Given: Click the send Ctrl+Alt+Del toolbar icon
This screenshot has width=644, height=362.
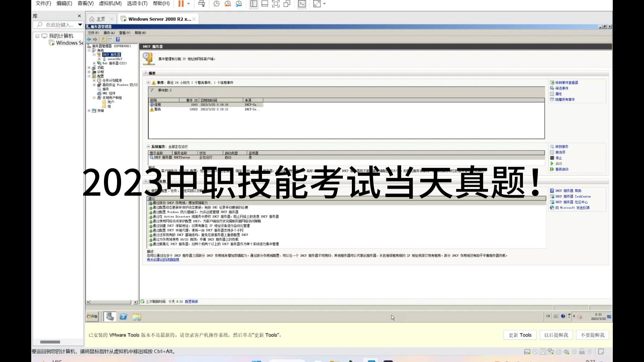Looking at the screenshot, I should tap(202, 4).
